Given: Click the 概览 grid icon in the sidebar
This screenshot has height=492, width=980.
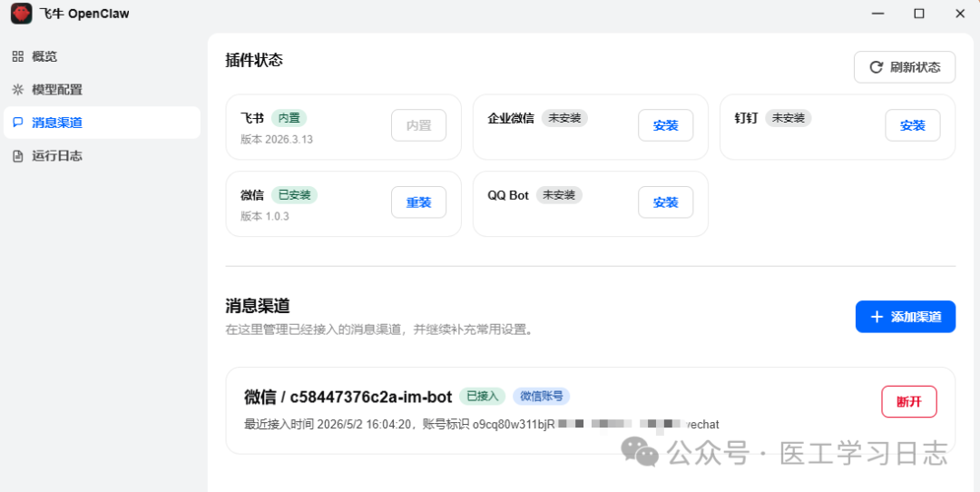Looking at the screenshot, I should click(18, 56).
